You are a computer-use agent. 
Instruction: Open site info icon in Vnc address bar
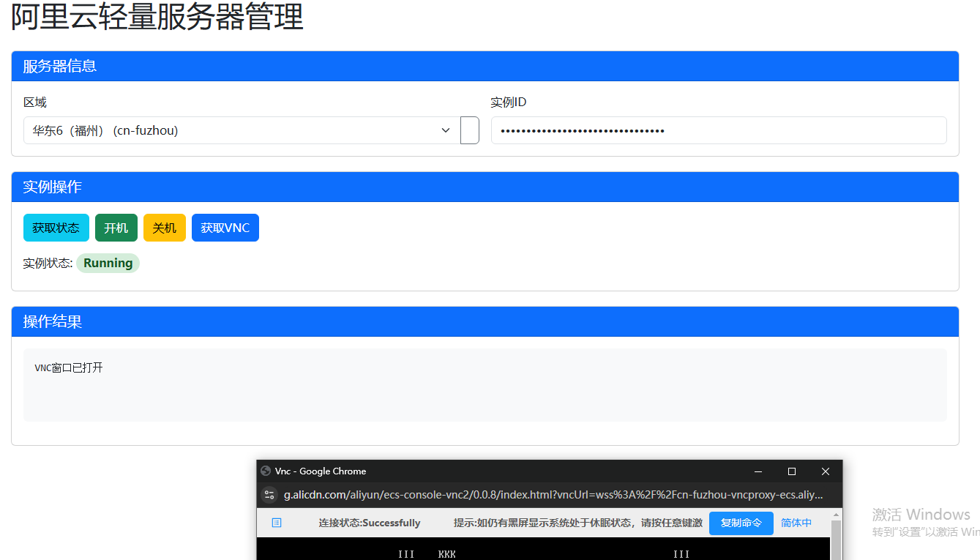click(x=269, y=495)
